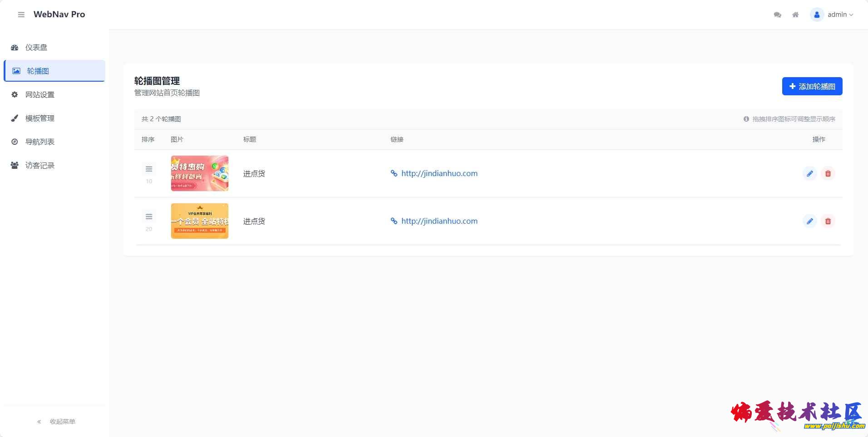Go to 网站设置 in sidebar
This screenshot has width=868, height=437.
tap(40, 94)
